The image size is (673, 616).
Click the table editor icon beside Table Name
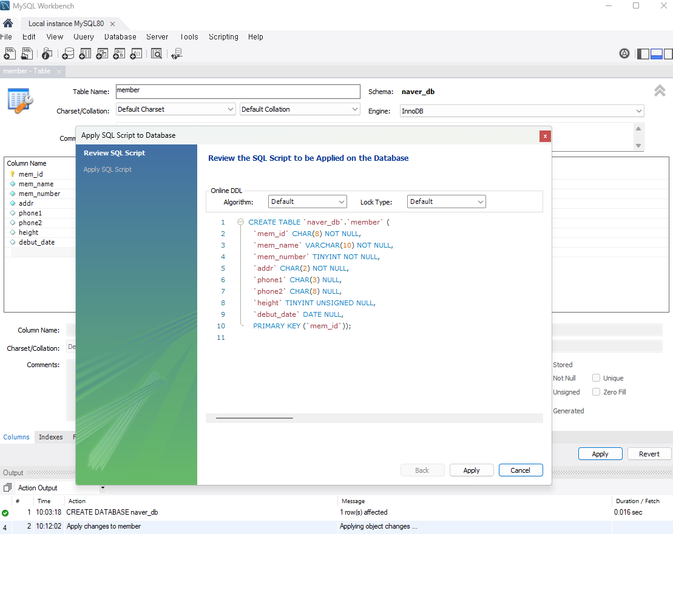(x=20, y=101)
